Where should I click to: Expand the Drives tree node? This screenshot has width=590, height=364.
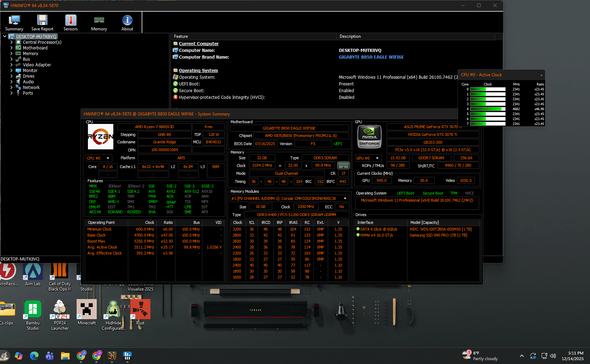11,76
